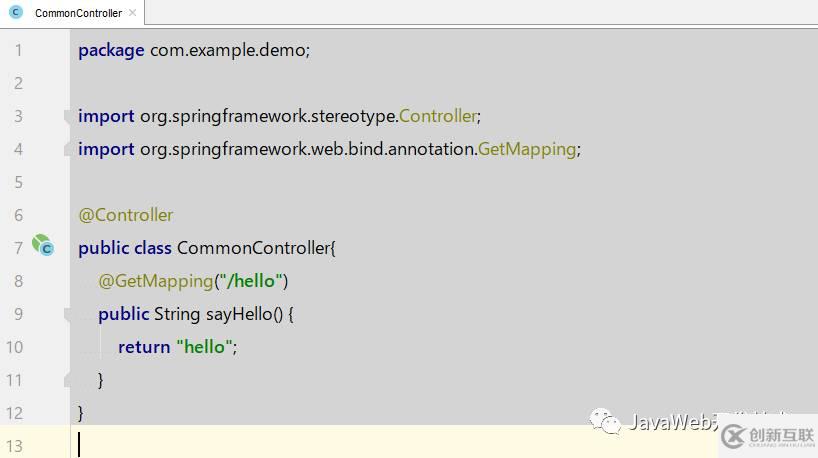The height and width of the screenshot is (458, 818).
Task: Click the fold end marker on line 11
Action: point(68,380)
